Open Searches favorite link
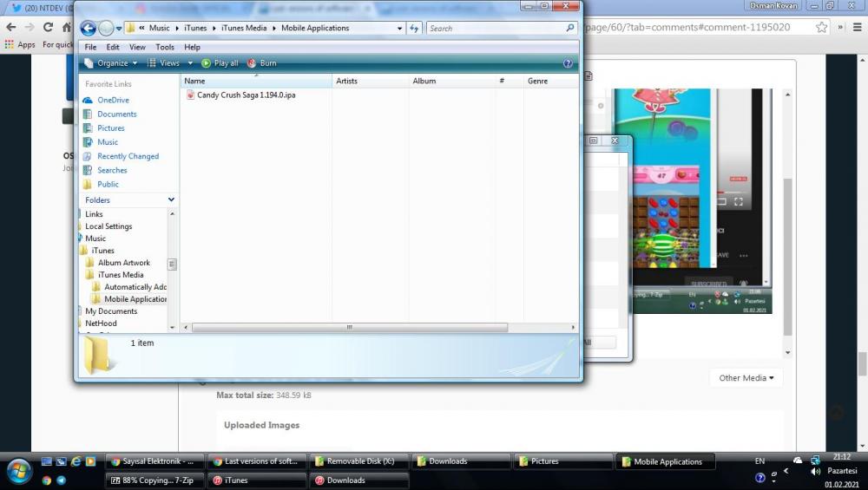The image size is (868, 490). tap(112, 170)
